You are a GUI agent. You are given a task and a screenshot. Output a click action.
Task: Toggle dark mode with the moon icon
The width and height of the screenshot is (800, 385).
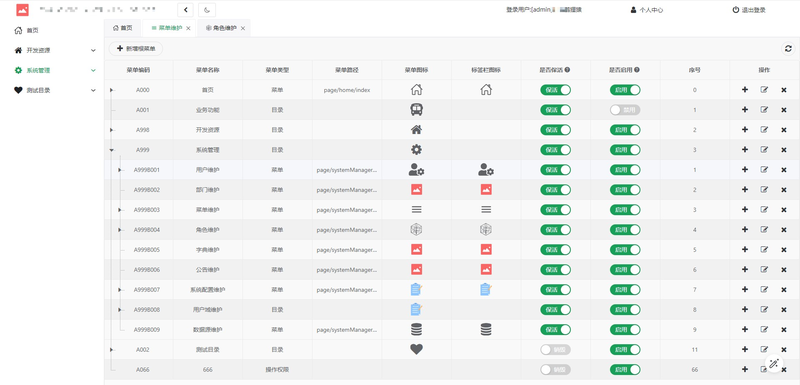pos(207,10)
